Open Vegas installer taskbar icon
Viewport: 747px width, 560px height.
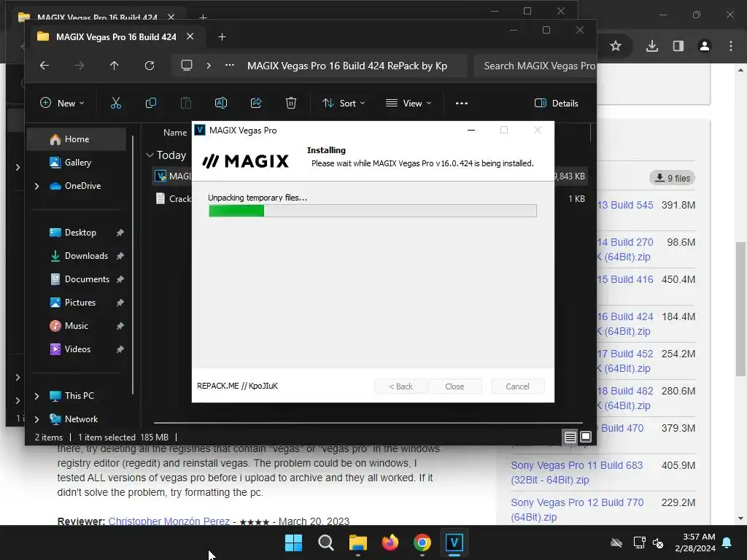tap(454, 542)
